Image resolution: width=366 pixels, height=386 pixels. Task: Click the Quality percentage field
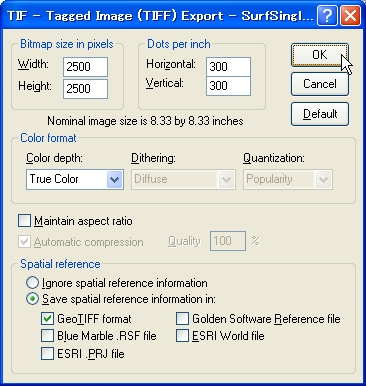coord(228,241)
